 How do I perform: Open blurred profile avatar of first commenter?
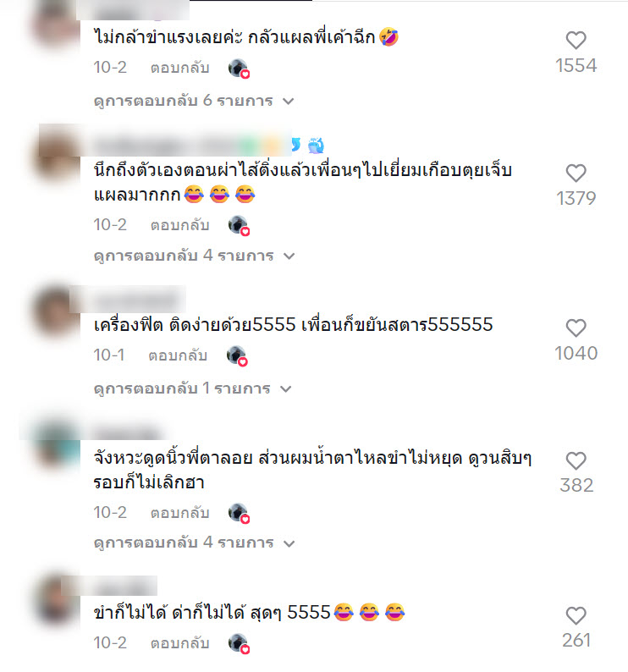57,25
